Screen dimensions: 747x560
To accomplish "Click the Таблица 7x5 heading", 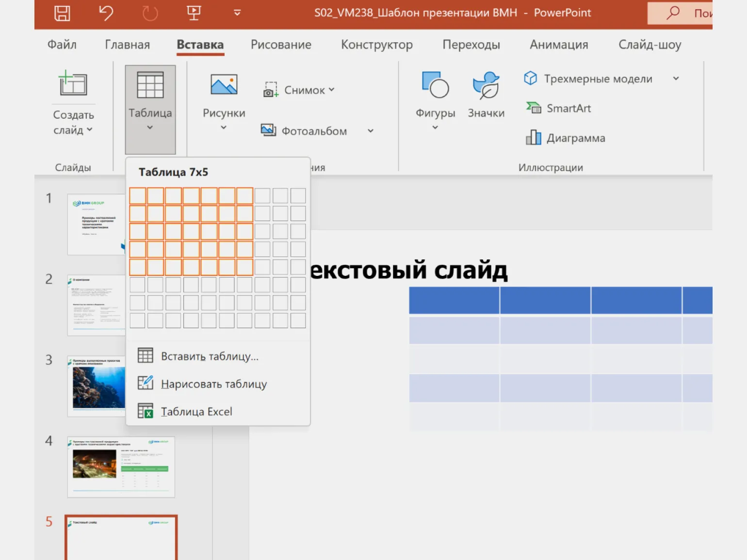I will coord(173,172).
